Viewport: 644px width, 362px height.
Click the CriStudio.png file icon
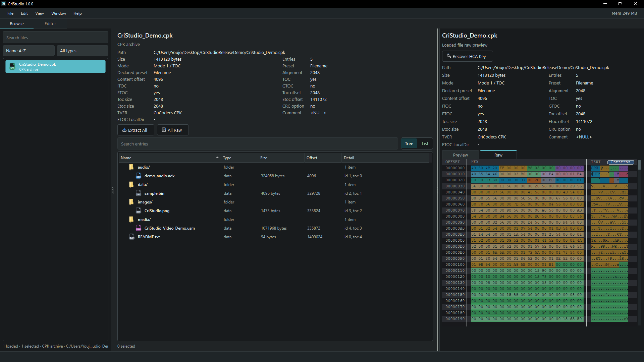point(139,210)
